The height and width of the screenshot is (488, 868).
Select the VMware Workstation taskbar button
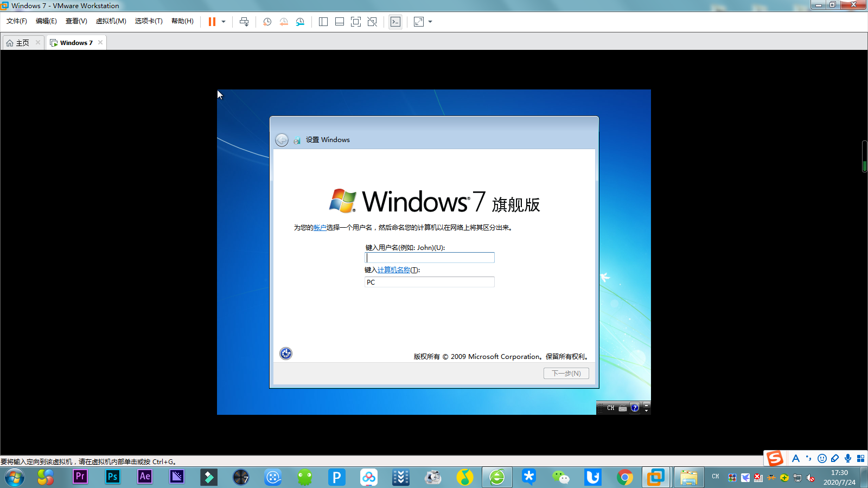click(655, 477)
